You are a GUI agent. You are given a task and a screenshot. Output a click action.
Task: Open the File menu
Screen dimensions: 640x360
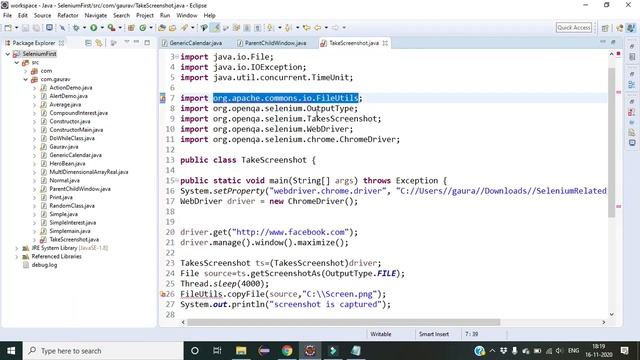point(7,16)
